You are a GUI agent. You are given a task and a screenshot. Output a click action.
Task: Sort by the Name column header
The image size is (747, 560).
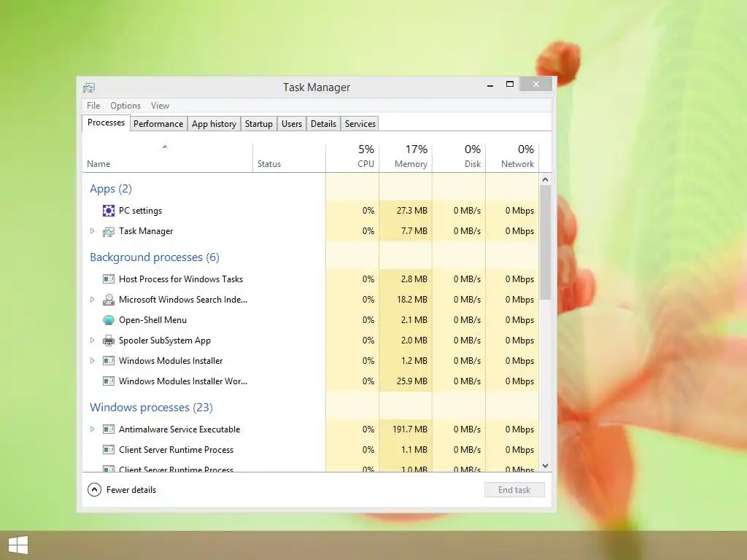click(x=167, y=157)
